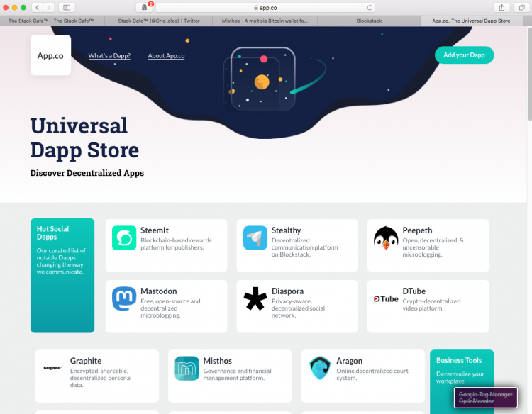Click the planet illustration in header
The image size is (532, 414).
tap(262, 82)
